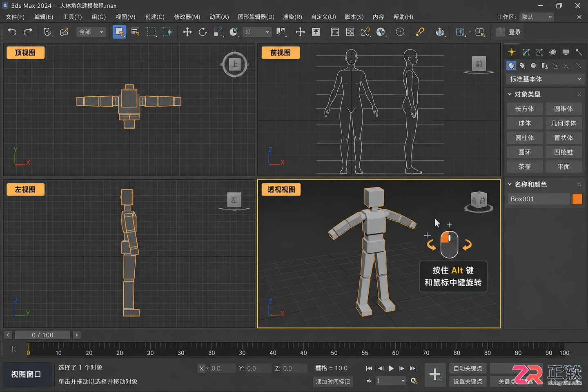
Task: Select the Shapes category icon
Action: pos(523,65)
